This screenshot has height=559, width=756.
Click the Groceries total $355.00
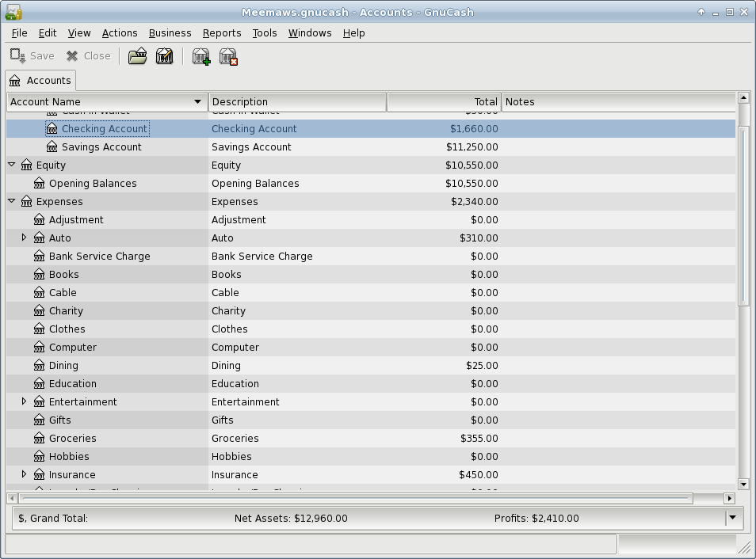(479, 439)
